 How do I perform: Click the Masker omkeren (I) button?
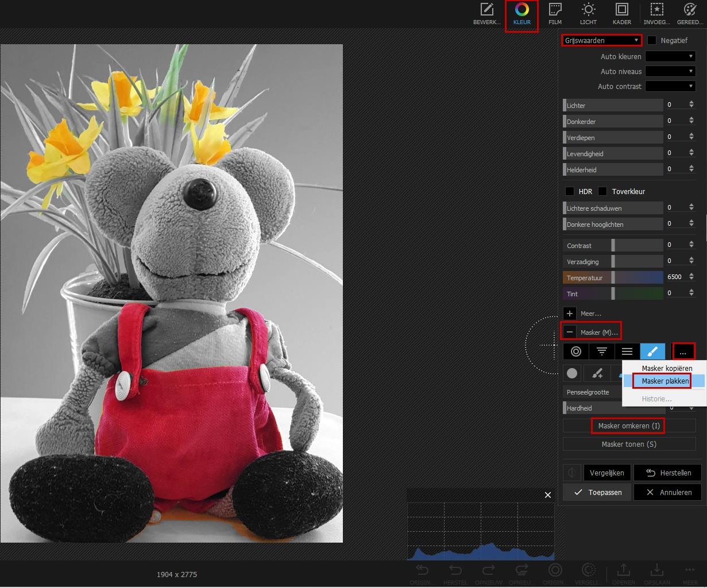[628, 425]
